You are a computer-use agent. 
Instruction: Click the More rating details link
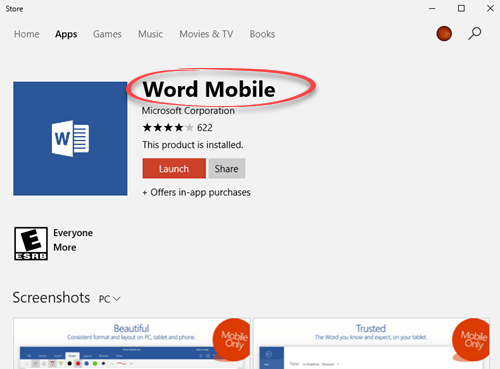[x=65, y=247]
